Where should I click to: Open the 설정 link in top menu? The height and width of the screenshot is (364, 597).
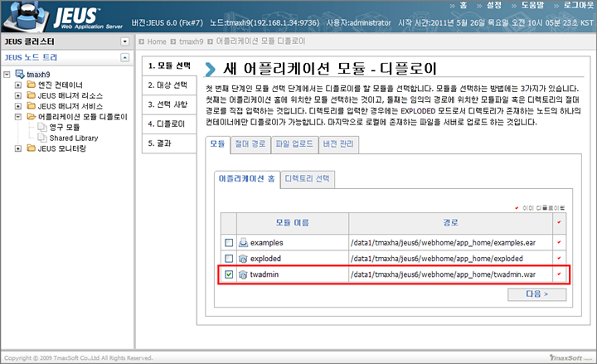pyautogui.click(x=494, y=5)
